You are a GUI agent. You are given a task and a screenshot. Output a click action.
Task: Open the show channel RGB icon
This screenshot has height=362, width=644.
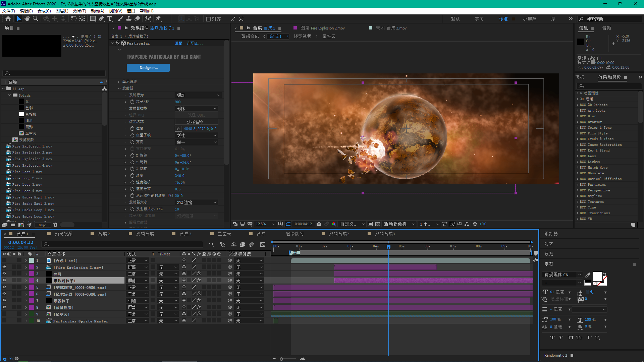click(x=334, y=224)
